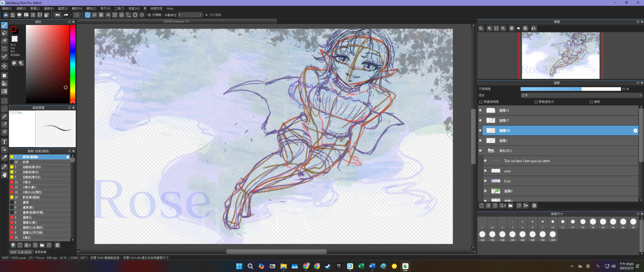Viewport: 644px width, 272px height.
Task: Select the Hand pan tool
Action: point(4,175)
